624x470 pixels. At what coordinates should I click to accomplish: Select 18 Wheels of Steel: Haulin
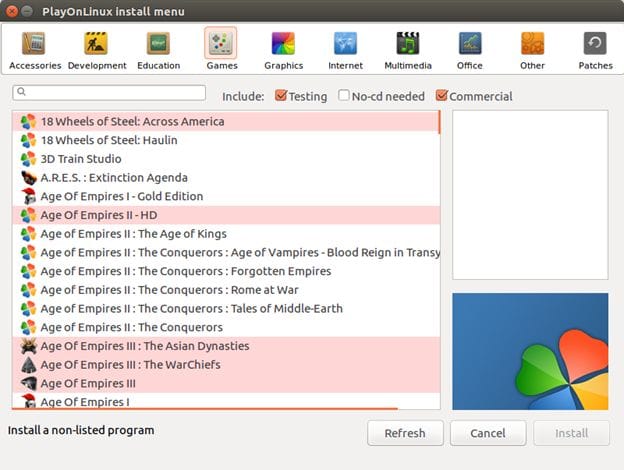pos(226,140)
